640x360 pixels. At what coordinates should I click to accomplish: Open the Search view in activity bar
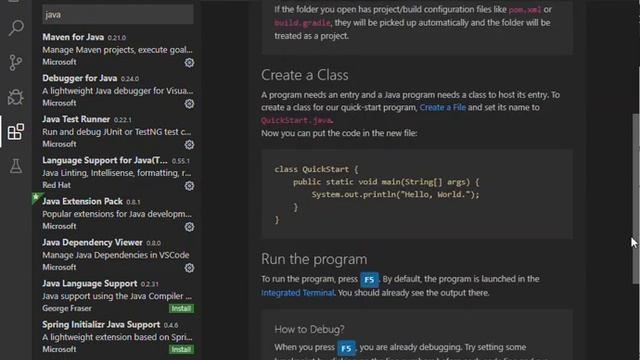[16, 28]
